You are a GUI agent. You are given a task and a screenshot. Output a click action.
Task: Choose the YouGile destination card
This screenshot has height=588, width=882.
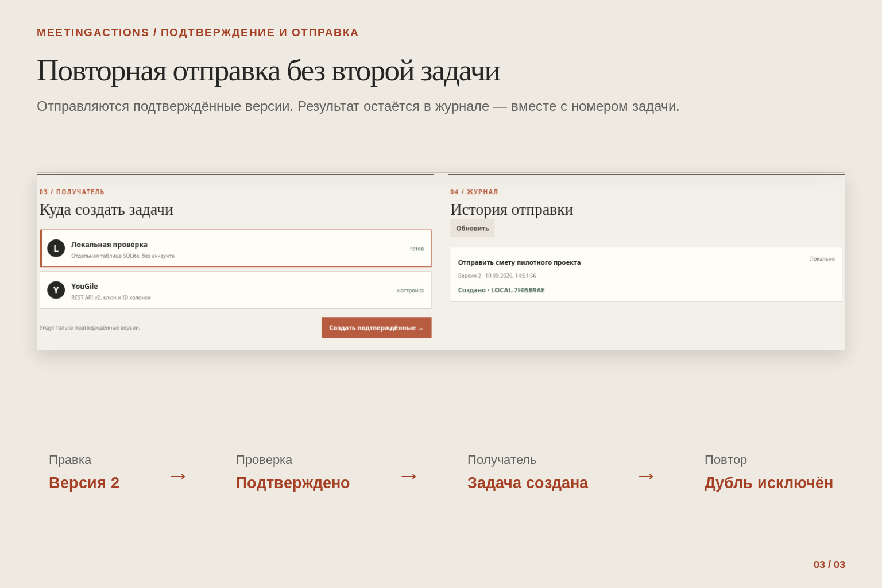click(235, 290)
